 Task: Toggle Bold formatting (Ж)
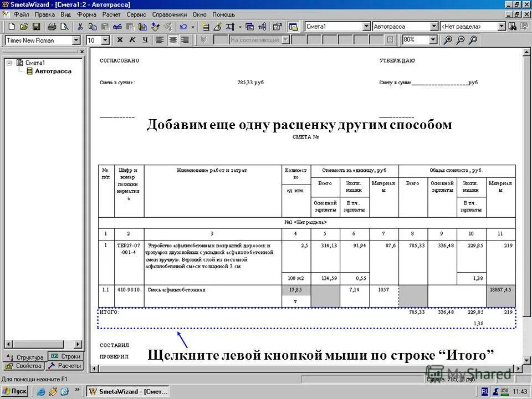point(120,40)
